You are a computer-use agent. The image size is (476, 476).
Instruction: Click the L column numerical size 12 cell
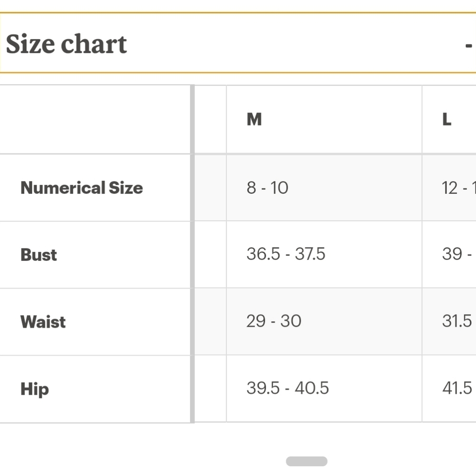point(459,188)
